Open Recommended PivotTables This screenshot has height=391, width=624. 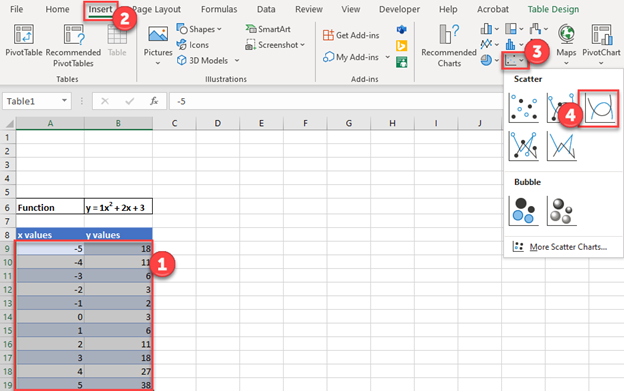tap(73, 46)
